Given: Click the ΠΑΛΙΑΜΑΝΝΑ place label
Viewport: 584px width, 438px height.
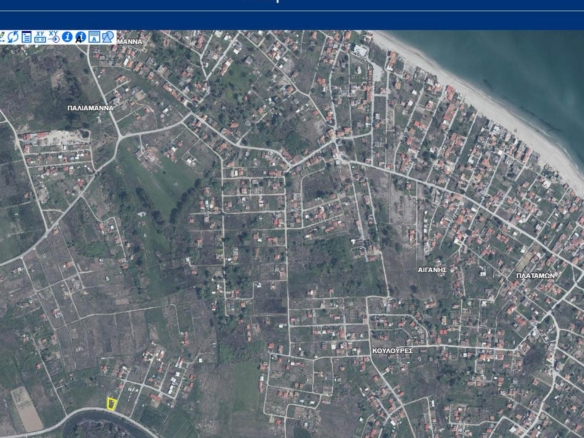Looking at the screenshot, I should pyautogui.click(x=91, y=108).
